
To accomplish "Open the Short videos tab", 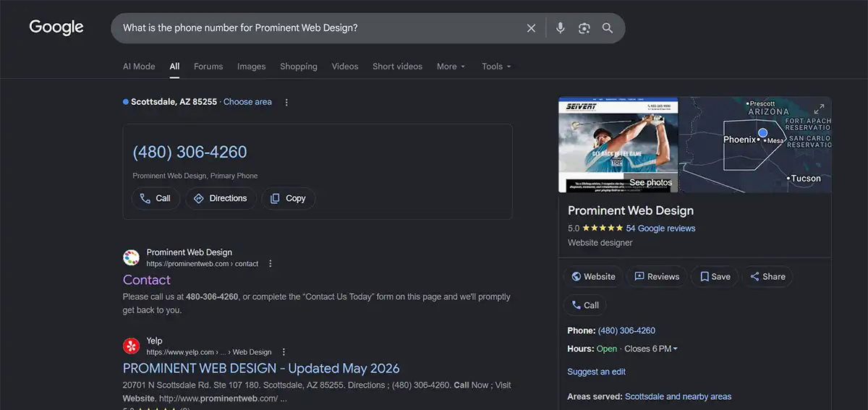I will 397,66.
